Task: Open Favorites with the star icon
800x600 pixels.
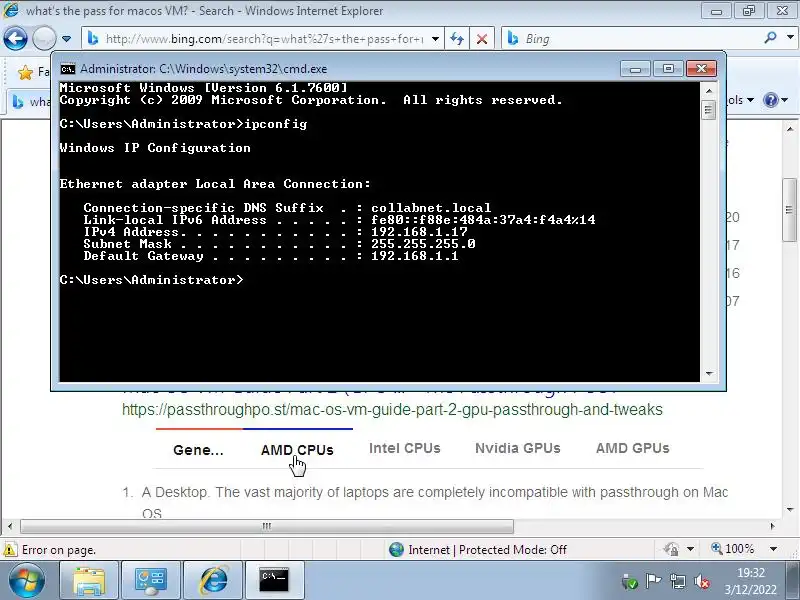Action: coord(25,72)
